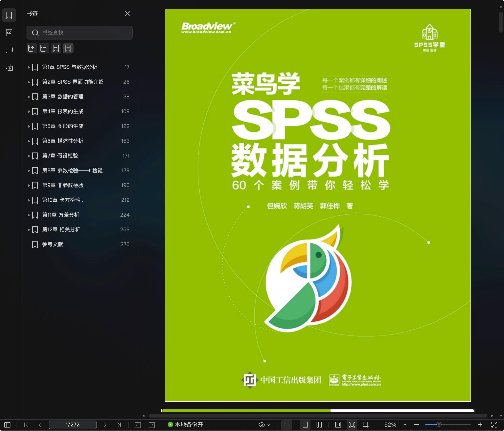Jump to 参考文献 bookmark
Image resolution: width=504 pixels, height=431 pixels.
(x=53, y=244)
